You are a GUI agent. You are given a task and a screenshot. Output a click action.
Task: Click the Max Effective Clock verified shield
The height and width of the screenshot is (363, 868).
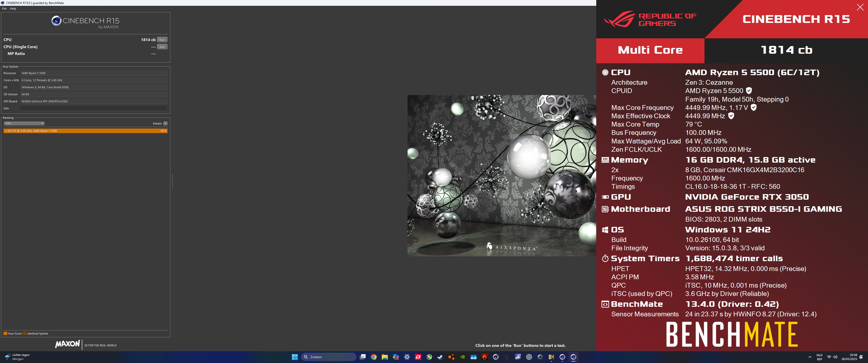point(731,116)
